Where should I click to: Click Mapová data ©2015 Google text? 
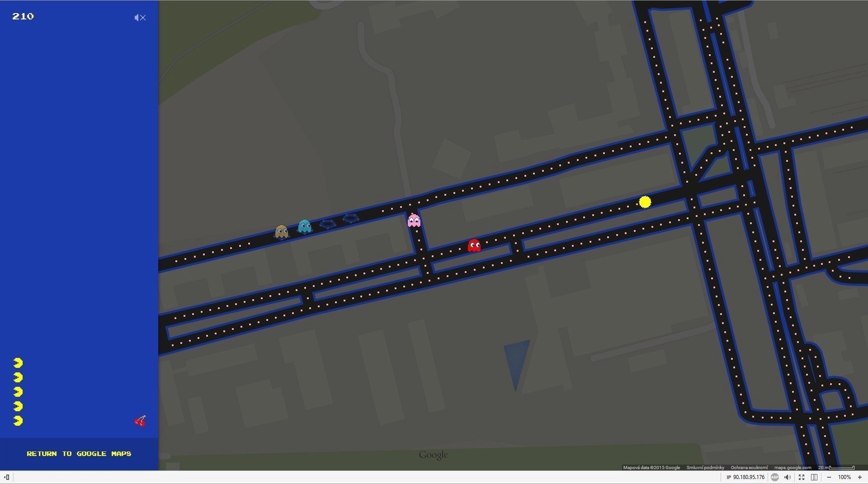pyautogui.click(x=651, y=467)
